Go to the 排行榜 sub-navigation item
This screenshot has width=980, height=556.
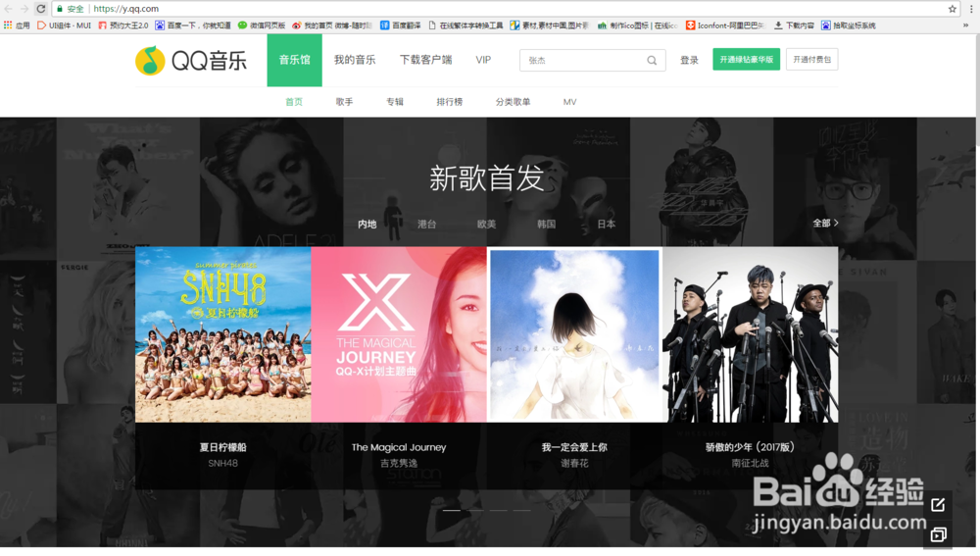450,102
